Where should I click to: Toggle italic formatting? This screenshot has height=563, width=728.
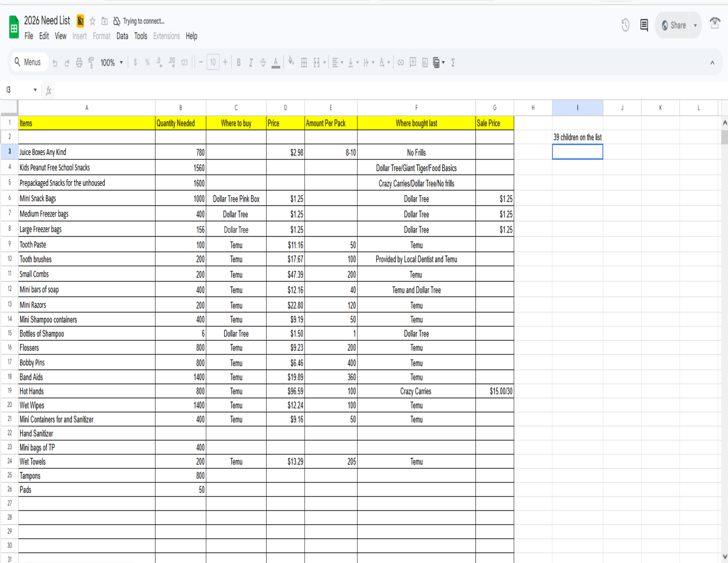(x=251, y=62)
